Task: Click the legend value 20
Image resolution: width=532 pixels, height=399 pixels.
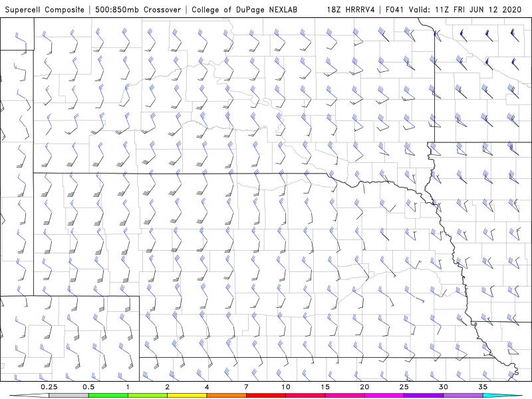Action: point(364,387)
